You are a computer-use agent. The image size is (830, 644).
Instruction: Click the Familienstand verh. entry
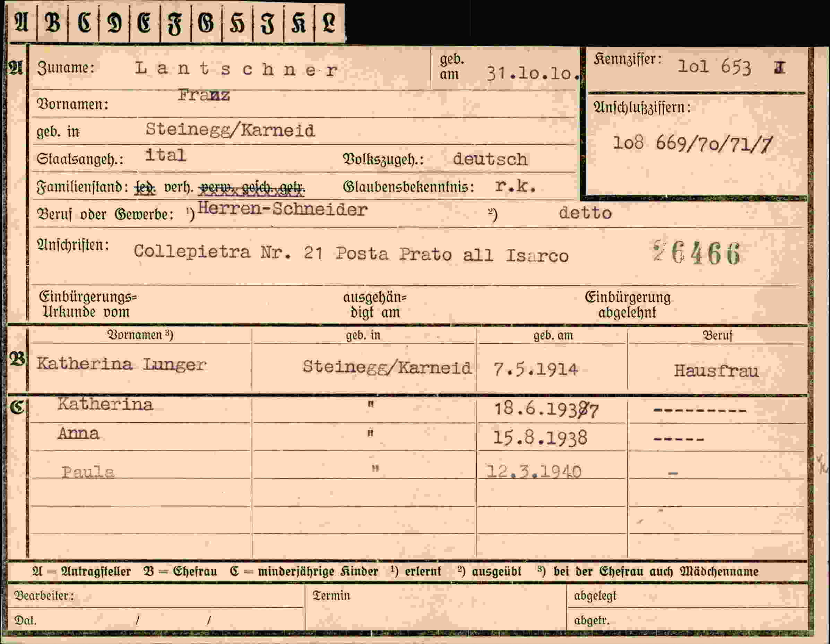pos(178,187)
